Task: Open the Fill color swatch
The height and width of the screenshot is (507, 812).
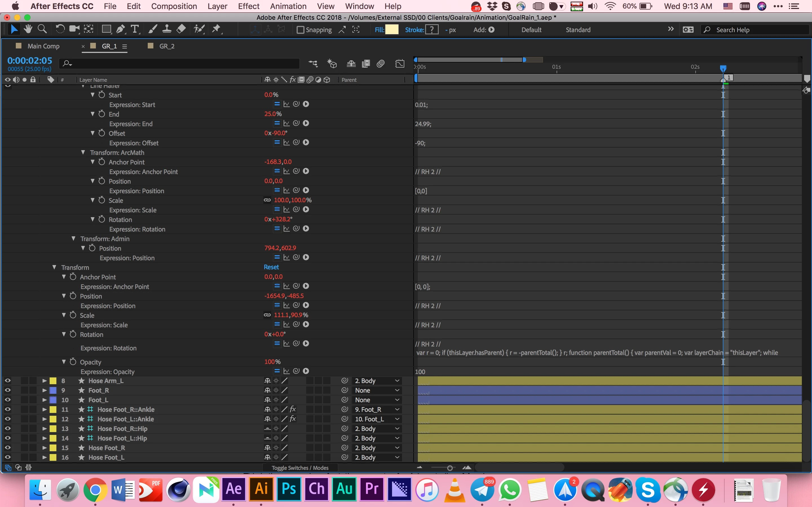Action: pyautogui.click(x=392, y=30)
